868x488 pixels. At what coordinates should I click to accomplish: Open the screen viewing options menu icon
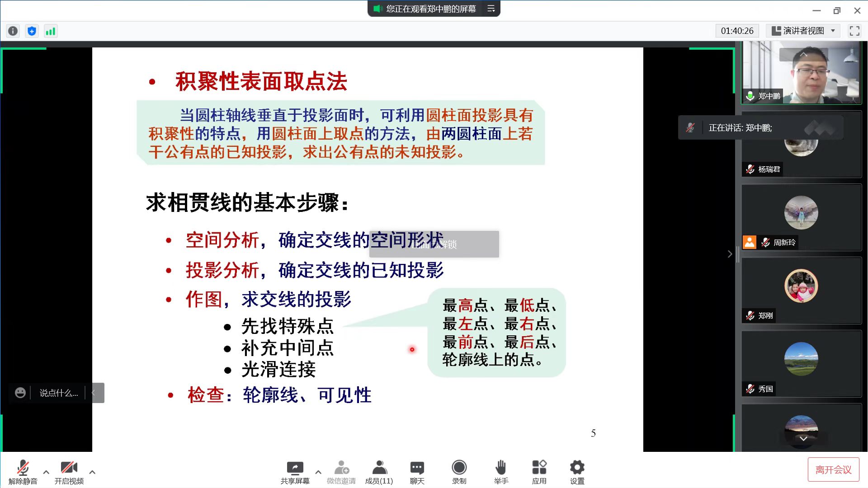point(491,9)
